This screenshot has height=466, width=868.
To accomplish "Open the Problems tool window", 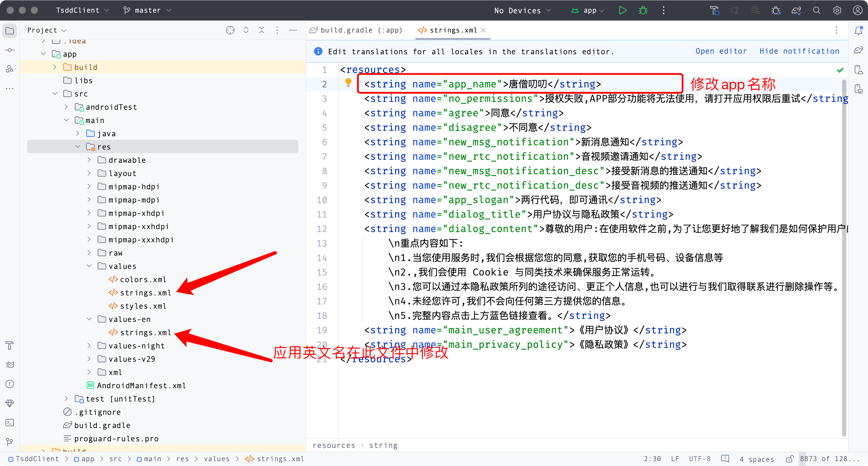I will tap(10, 384).
